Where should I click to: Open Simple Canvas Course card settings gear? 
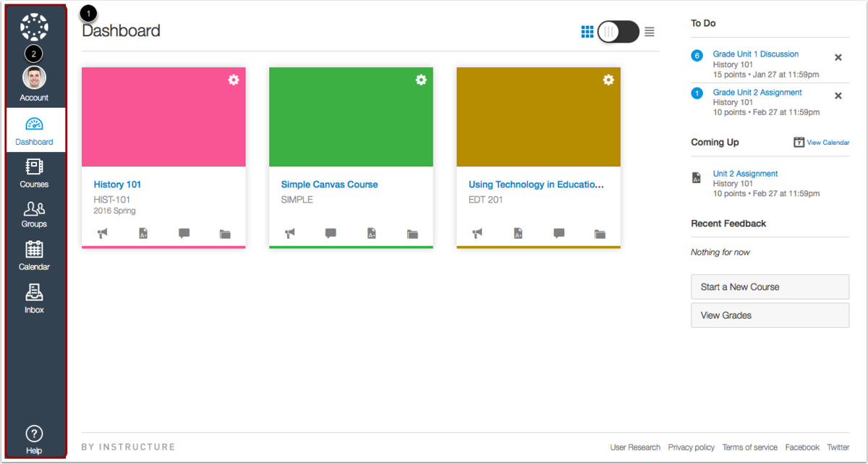[x=421, y=80]
